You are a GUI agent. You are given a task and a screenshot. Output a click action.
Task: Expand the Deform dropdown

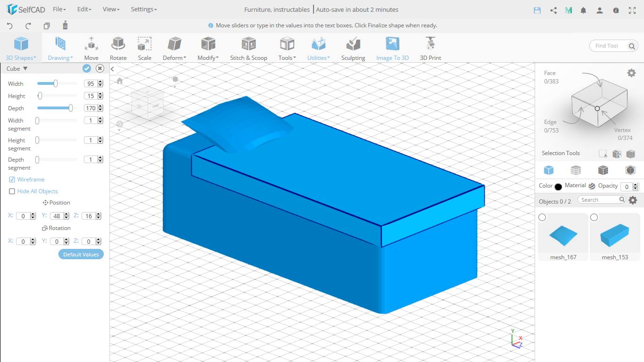tap(174, 49)
